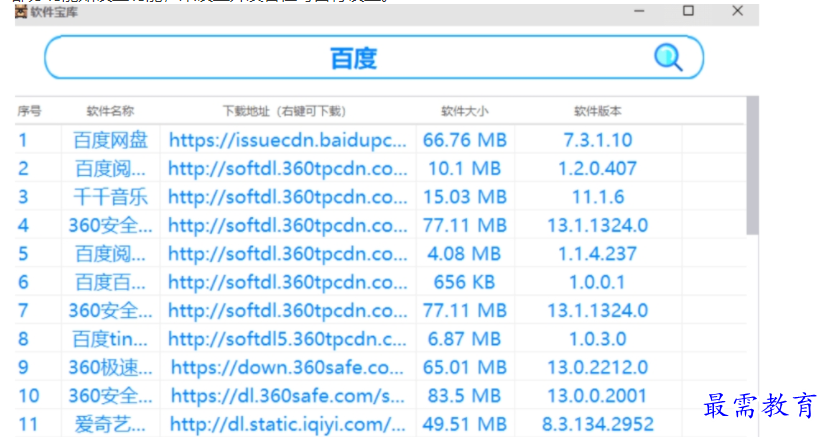The height and width of the screenshot is (437, 825).
Task: Click the version 11.1.6 cell
Action: pos(598,197)
